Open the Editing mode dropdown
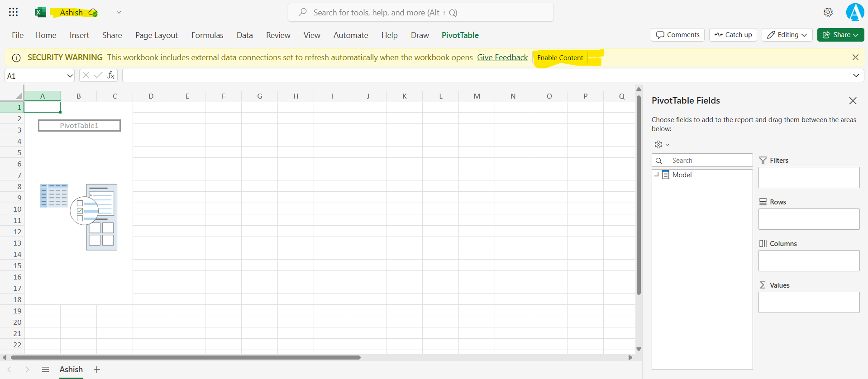 click(x=787, y=35)
